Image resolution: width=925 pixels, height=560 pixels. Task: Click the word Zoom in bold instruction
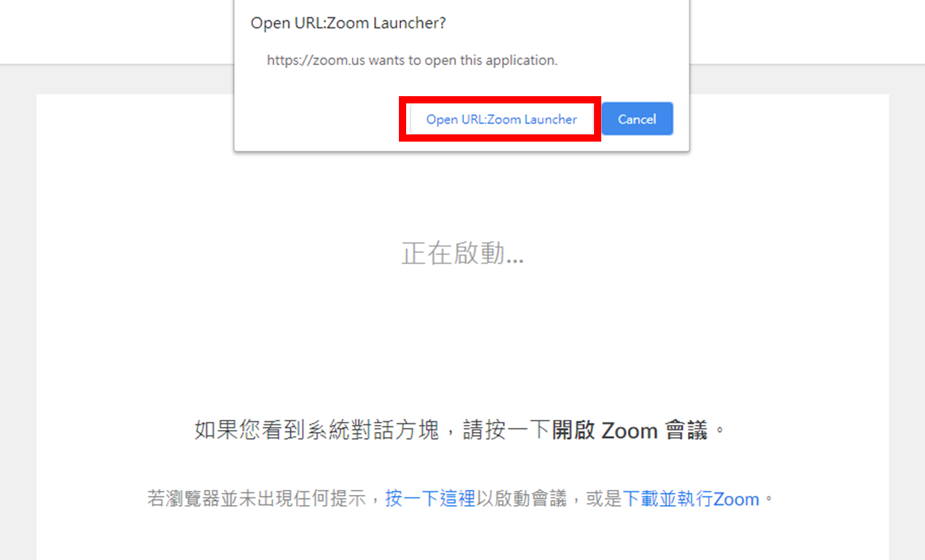tap(629, 431)
